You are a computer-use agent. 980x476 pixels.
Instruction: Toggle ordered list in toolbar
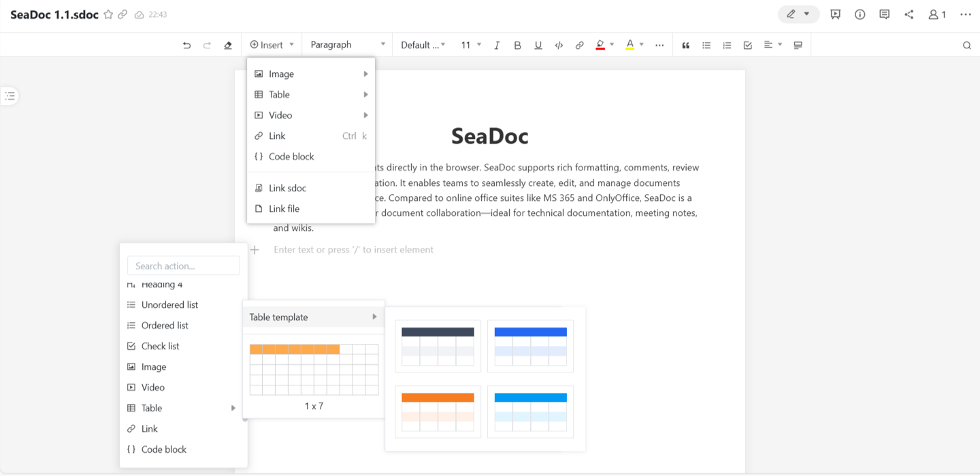tap(727, 45)
